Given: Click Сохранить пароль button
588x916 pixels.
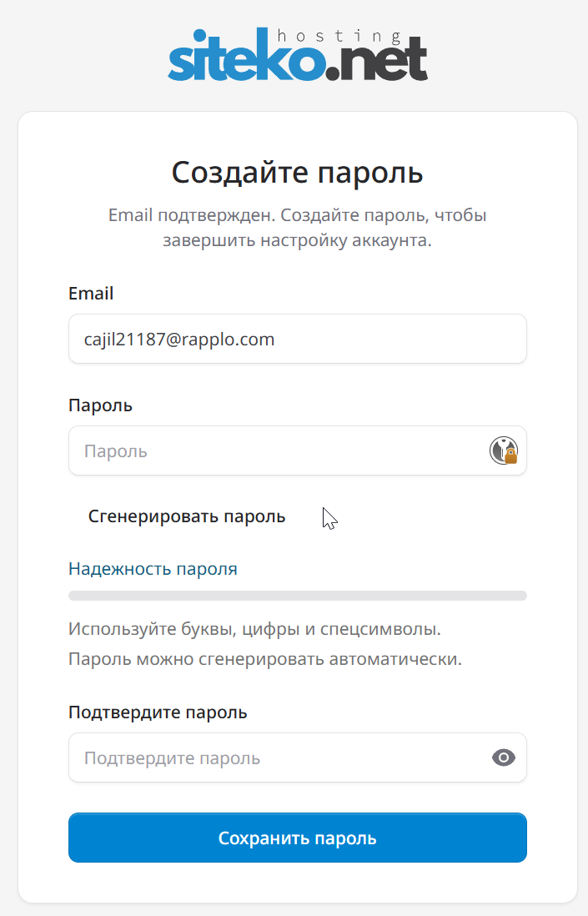Looking at the screenshot, I should click(x=298, y=838).
